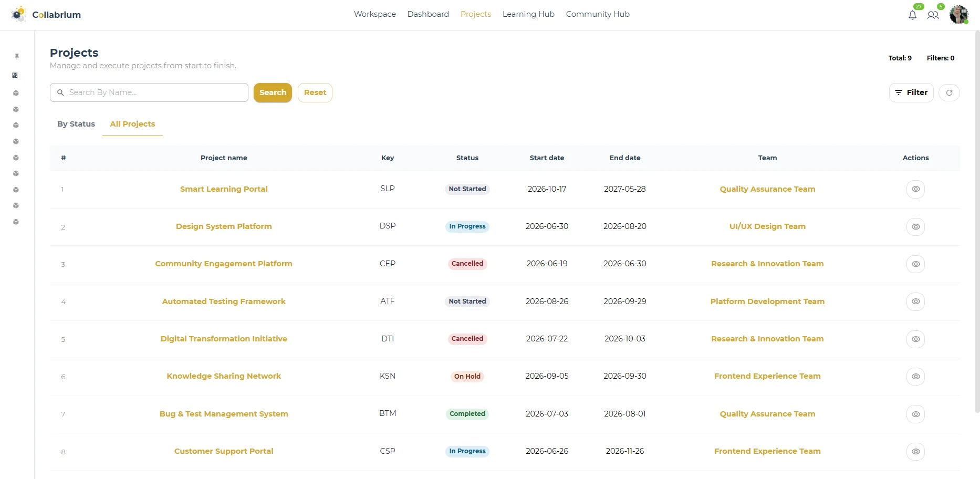Open the notifications bell icon
Image resolution: width=980 pixels, height=479 pixels.
coord(912,15)
